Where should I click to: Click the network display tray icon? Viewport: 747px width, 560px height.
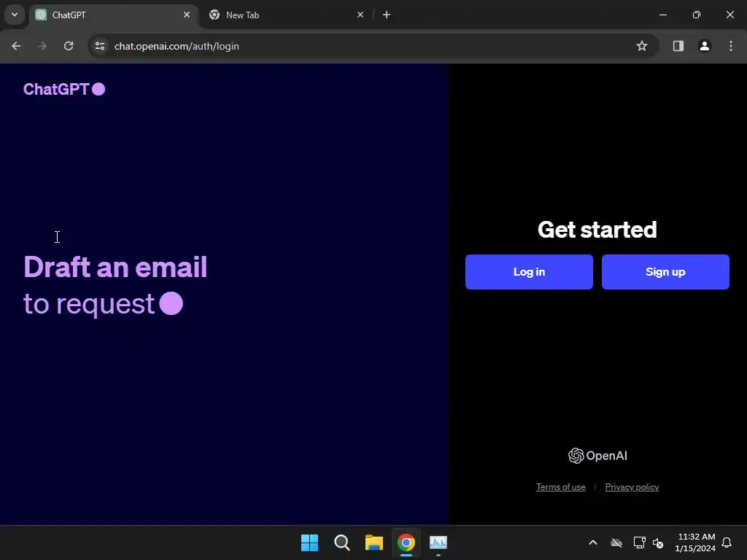639,542
